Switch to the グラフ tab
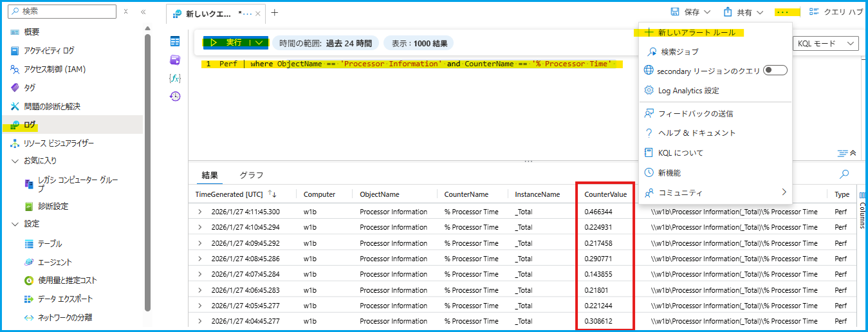 click(252, 175)
